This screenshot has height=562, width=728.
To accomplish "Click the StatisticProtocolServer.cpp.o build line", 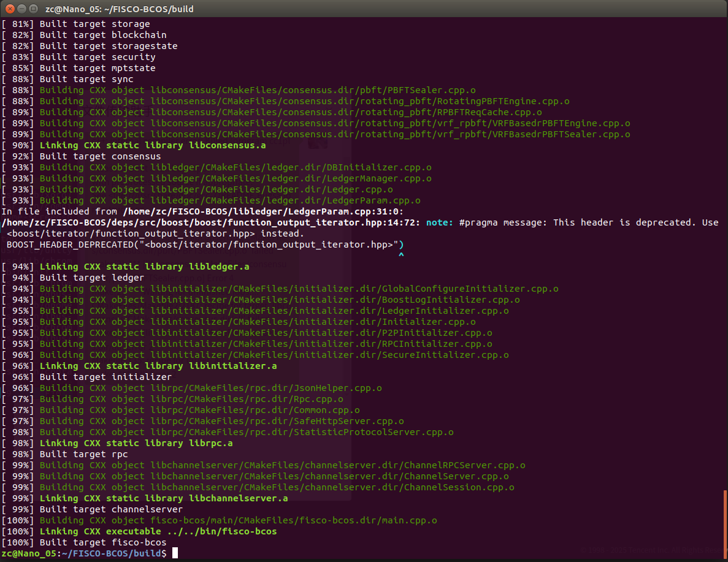I will 228,433.
